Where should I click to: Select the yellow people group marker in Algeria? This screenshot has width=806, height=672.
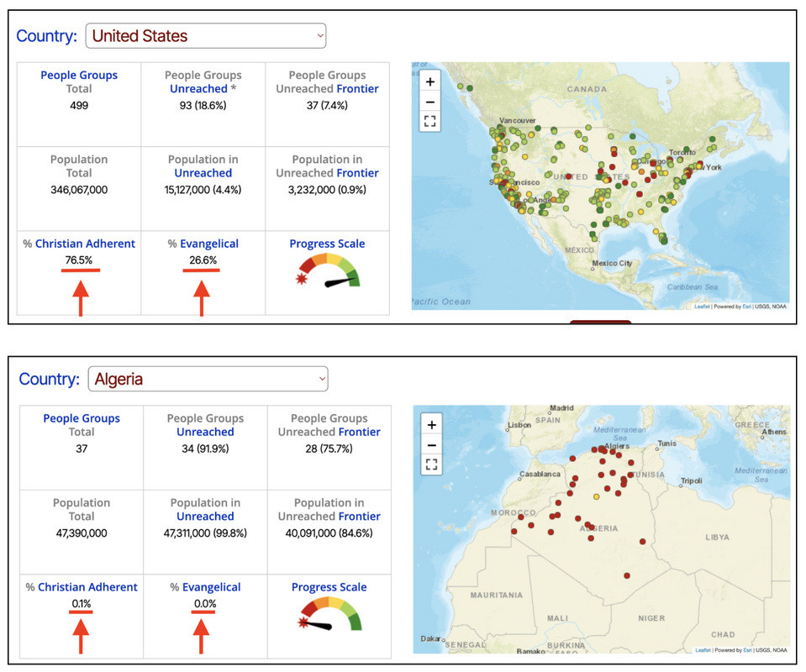click(596, 496)
